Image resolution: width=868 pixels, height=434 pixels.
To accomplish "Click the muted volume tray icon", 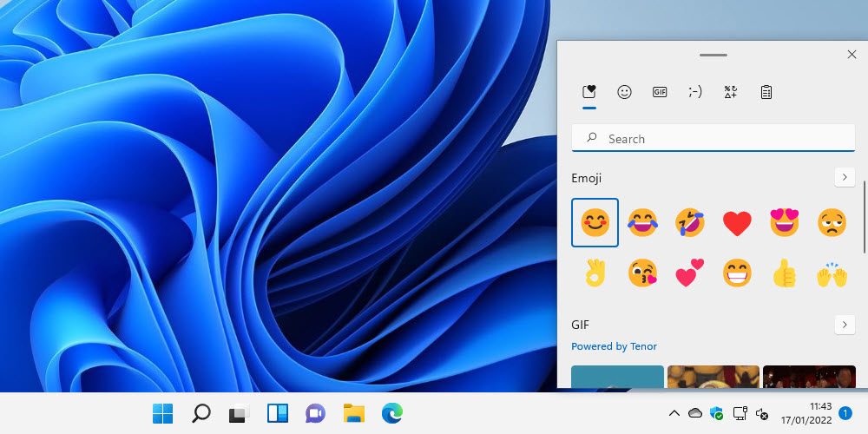I will click(x=762, y=413).
